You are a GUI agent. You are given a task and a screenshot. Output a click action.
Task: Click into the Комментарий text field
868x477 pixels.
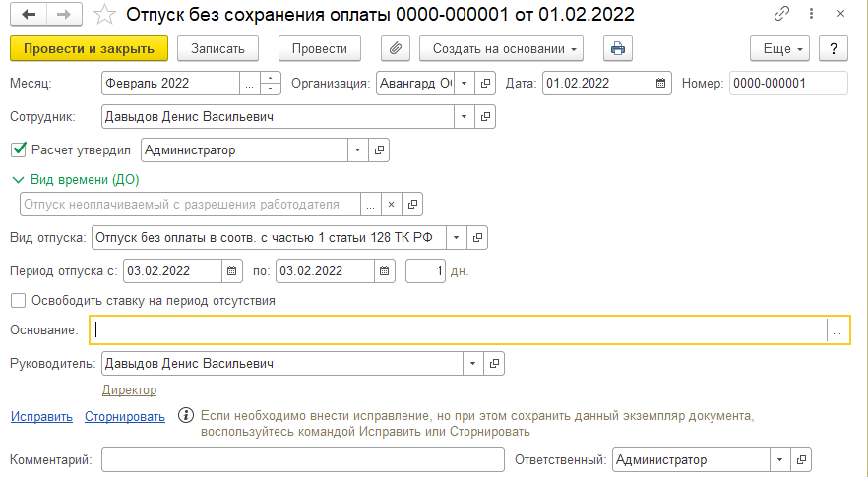tap(301, 460)
